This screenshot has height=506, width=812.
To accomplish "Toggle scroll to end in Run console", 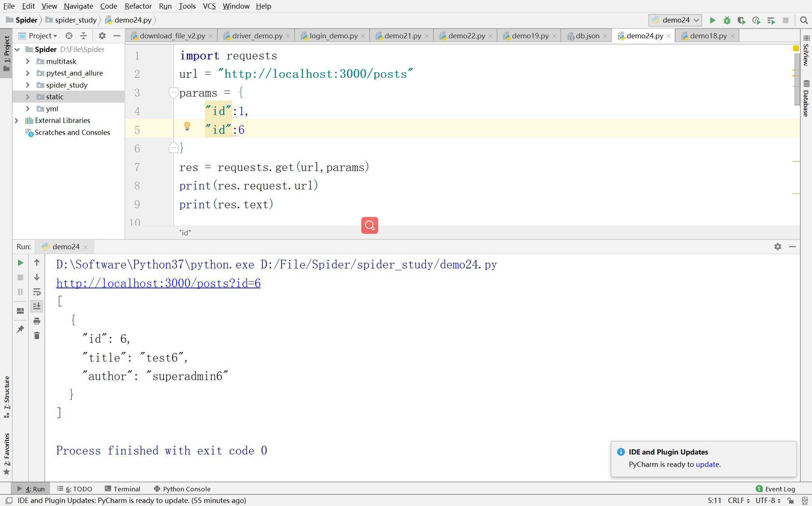I will pos(37,306).
